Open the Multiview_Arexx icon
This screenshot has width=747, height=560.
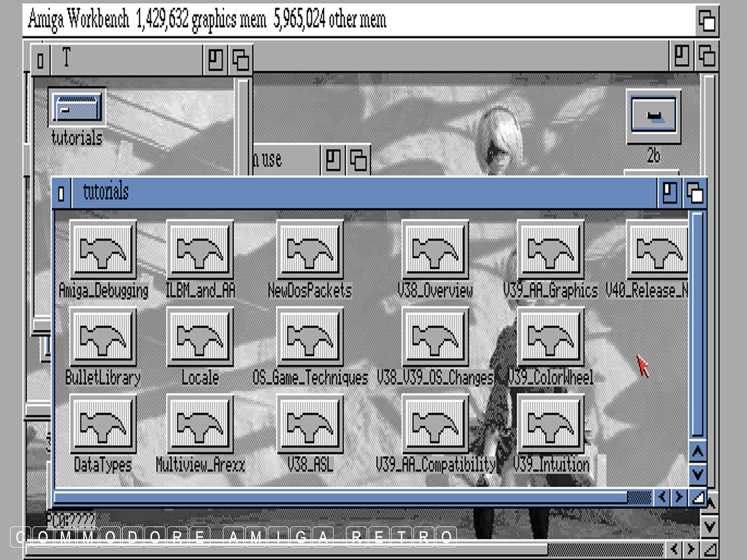coord(200,424)
